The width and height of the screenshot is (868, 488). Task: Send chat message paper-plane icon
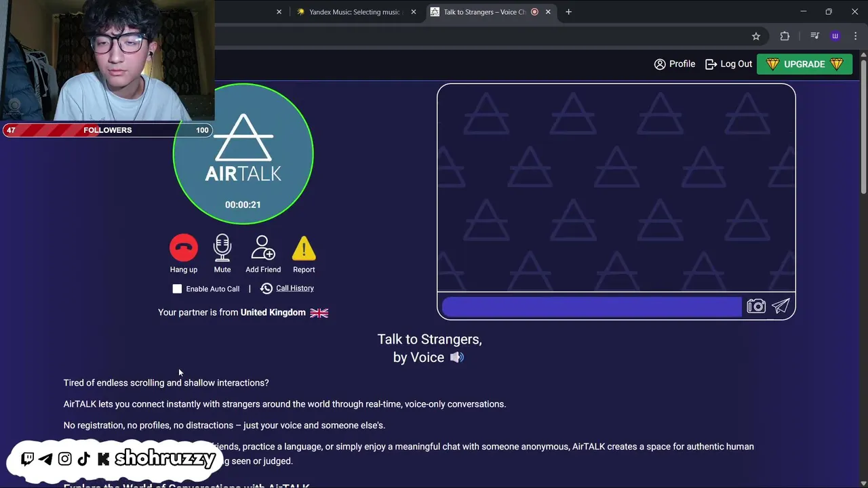click(781, 306)
